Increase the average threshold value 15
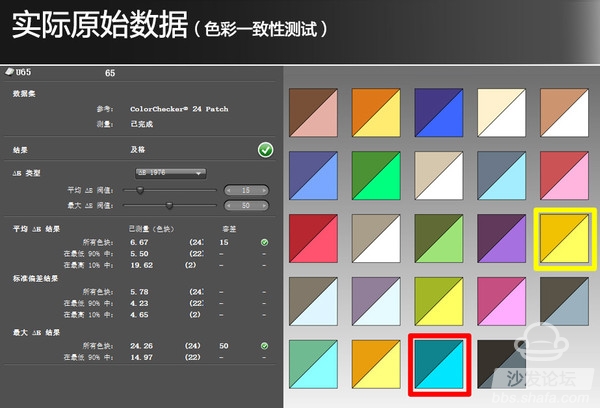Image resolution: width=600 pixels, height=408 pixels. click(264, 190)
